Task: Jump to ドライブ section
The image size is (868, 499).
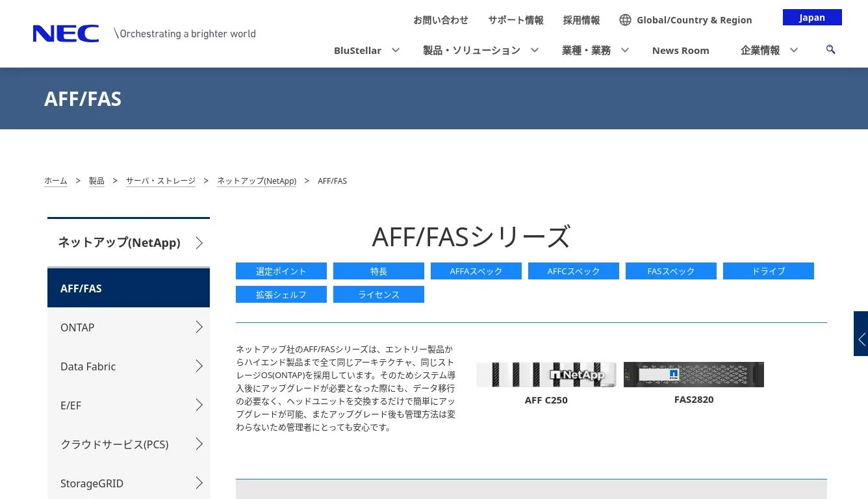Action: 769,271
